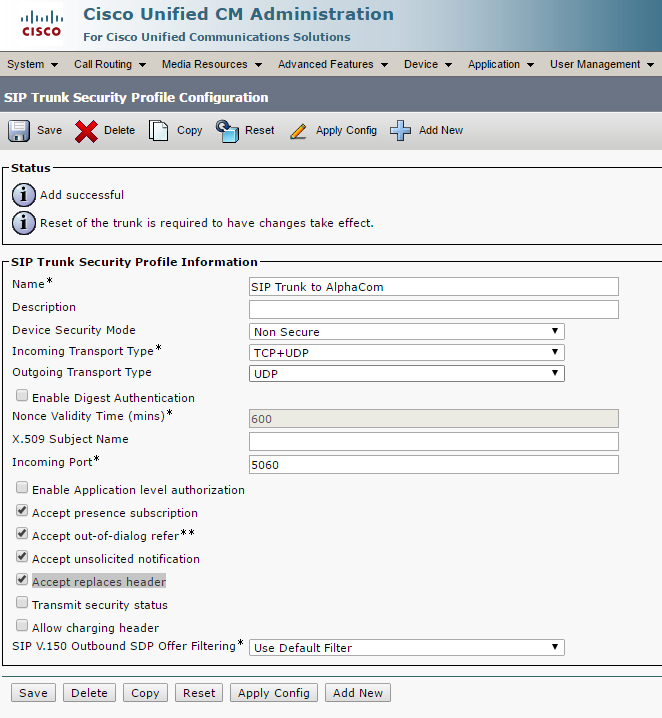Click the X.509 Subject Name field
662x718 pixels.
click(434, 441)
